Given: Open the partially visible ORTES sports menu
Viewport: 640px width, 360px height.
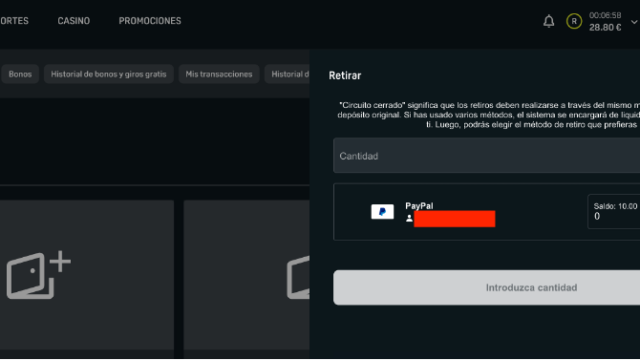Looking at the screenshot, I should pos(14,21).
